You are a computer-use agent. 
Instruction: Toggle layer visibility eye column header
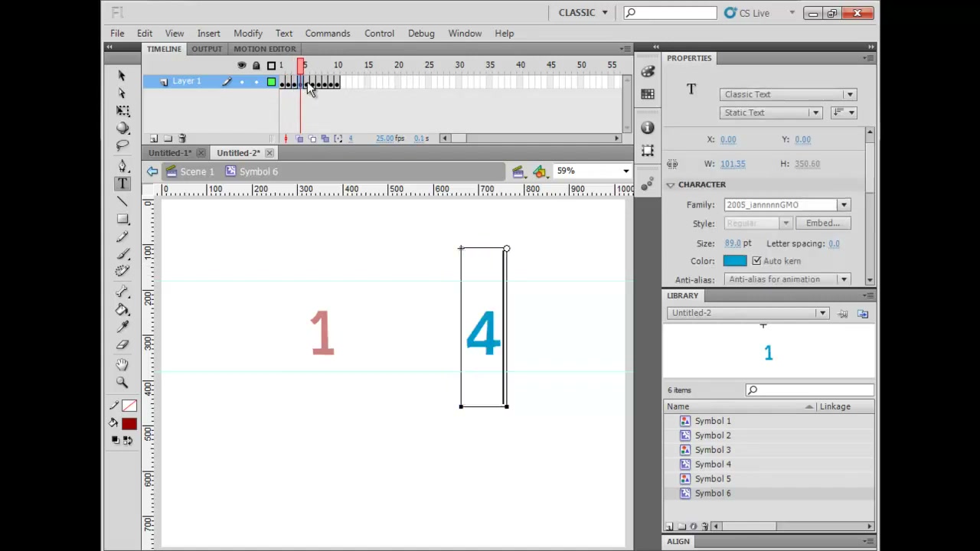click(242, 66)
